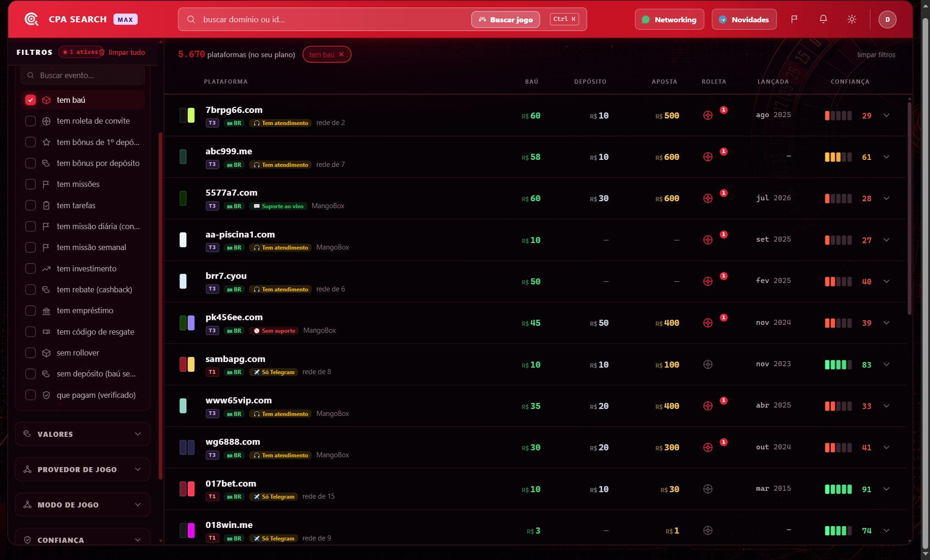Image resolution: width=930 pixels, height=560 pixels.
Task: Click roleta icon in pk456ee.com row
Action: pos(708,323)
